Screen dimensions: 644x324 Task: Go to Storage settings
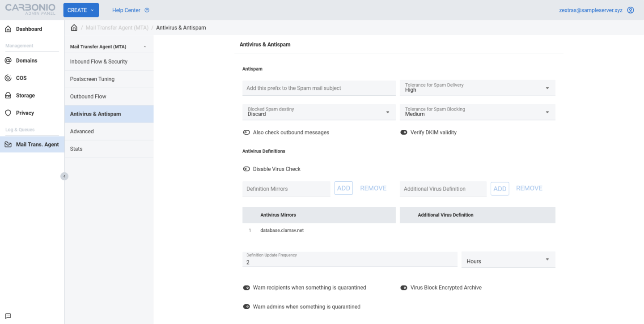pos(25,95)
